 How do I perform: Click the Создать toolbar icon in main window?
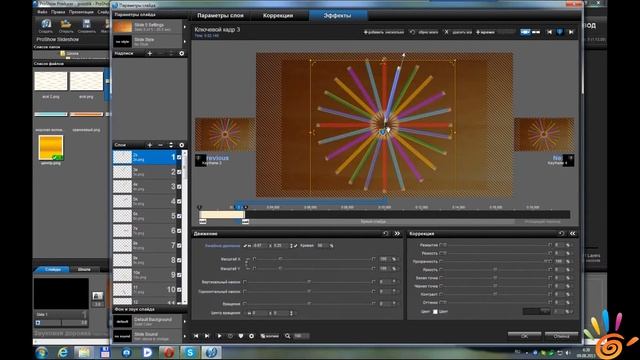point(46,26)
